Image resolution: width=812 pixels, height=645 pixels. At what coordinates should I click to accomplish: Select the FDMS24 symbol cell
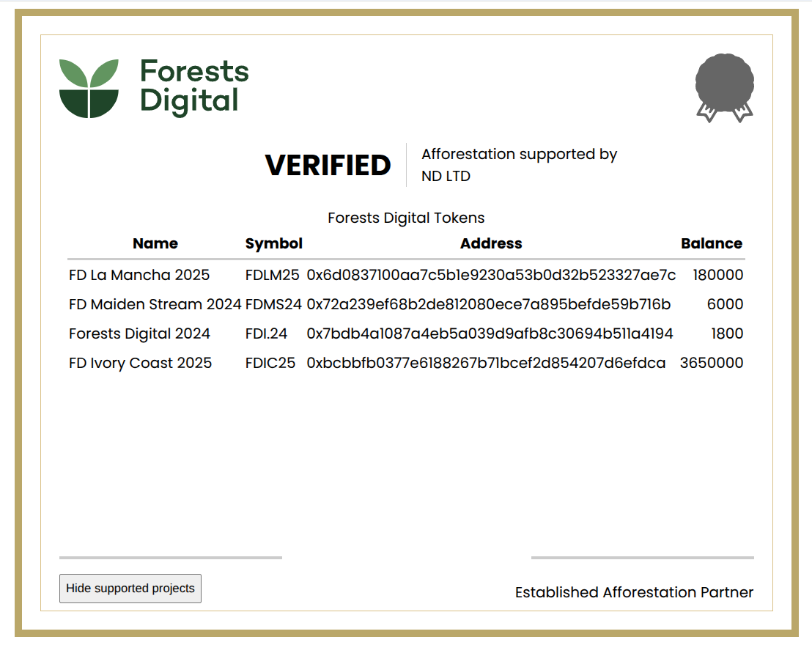point(273,304)
